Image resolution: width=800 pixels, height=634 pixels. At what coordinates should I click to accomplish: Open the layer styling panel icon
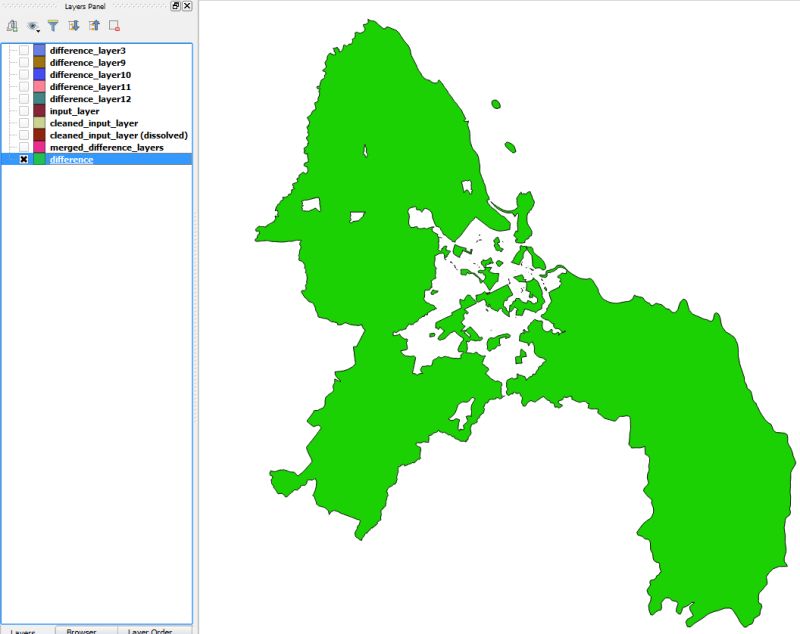click(x=11, y=26)
